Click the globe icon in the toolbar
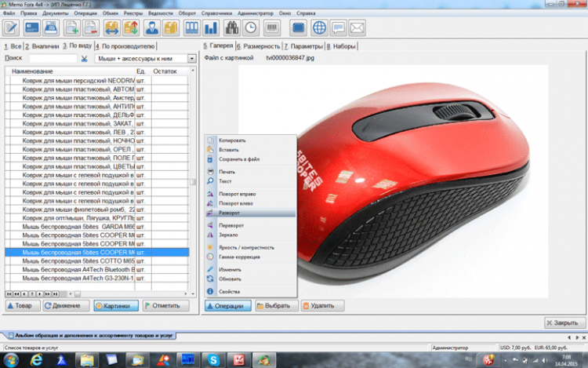 [319, 28]
